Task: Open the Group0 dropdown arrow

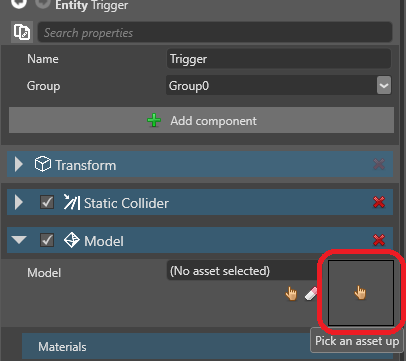Action: pyautogui.click(x=384, y=85)
